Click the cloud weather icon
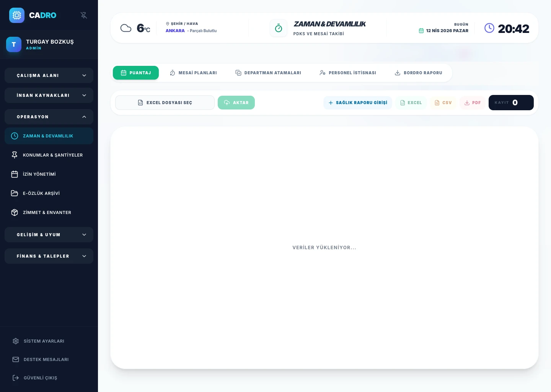The image size is (551, 392). point(126,28)
